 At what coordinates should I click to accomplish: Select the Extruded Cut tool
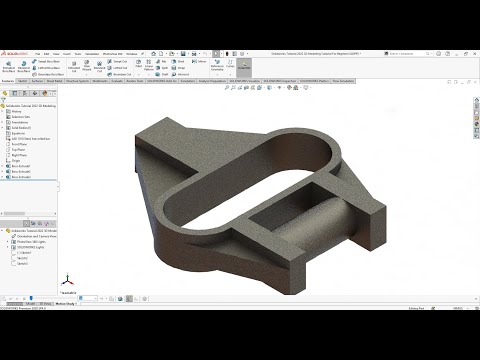click(74, 66)
